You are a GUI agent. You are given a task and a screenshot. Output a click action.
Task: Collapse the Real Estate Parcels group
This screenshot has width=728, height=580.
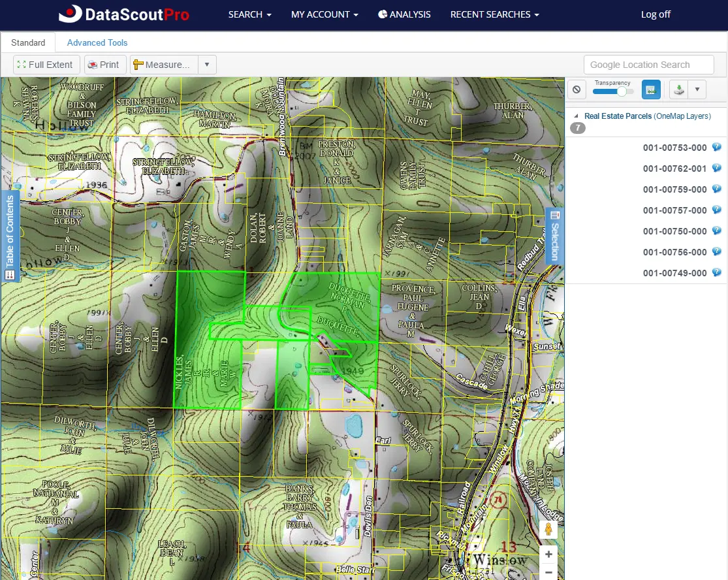[x=576, y=116]
